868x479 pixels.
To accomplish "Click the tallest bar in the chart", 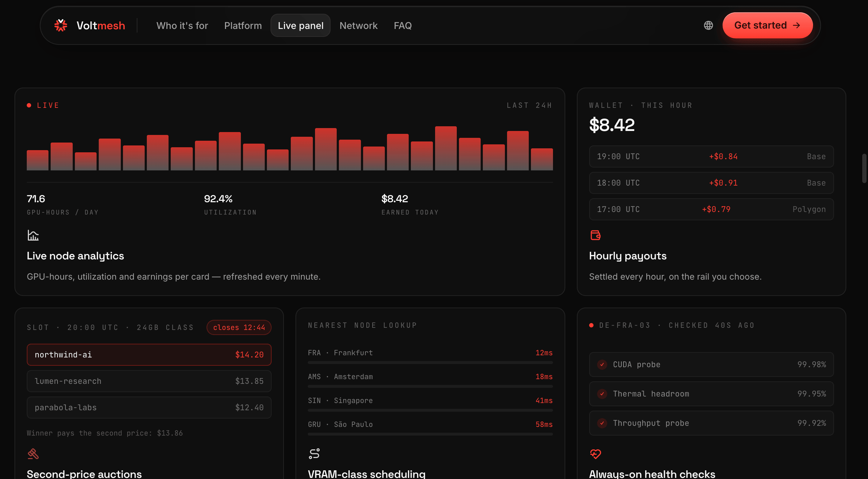I will pos(446,148).
